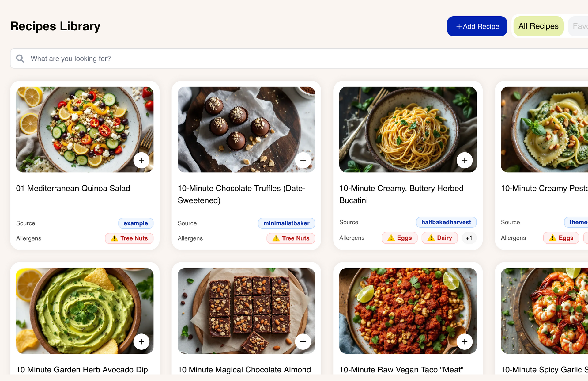
Task: Click the plus icon on Raw Vegan Taco Meat image
Action: (465, 341)
